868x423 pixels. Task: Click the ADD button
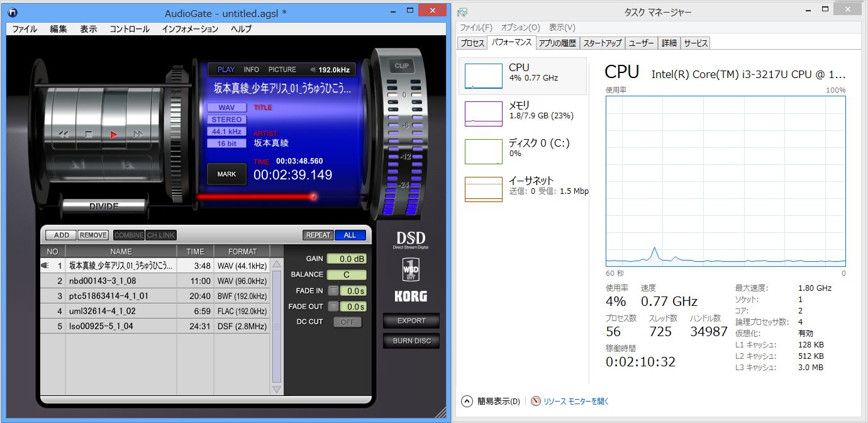point(62,235)
